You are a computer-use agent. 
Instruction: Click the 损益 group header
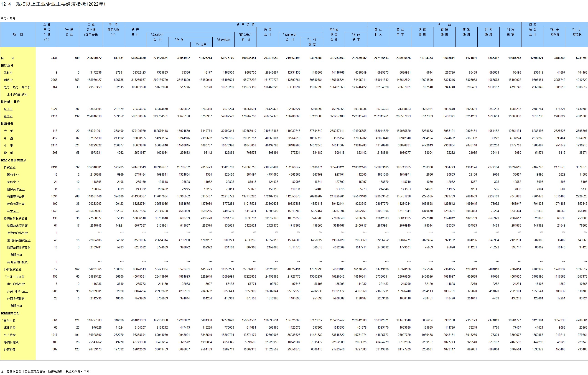[x=444, y=24]
